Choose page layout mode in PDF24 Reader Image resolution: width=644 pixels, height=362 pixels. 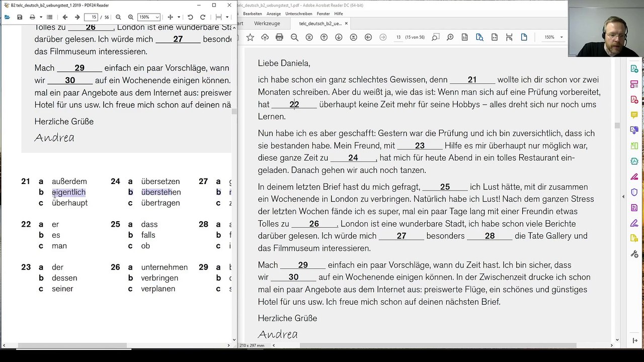coord(218,17)
